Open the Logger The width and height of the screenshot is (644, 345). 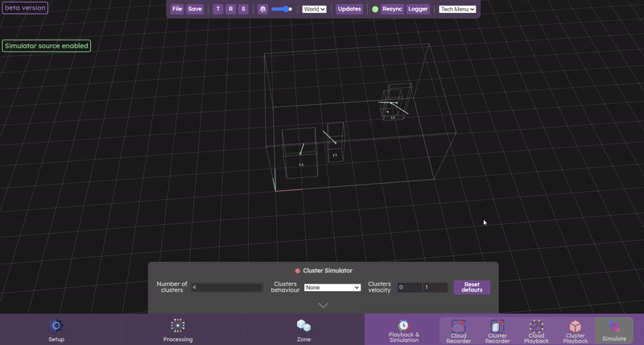(x=418, y=9)
